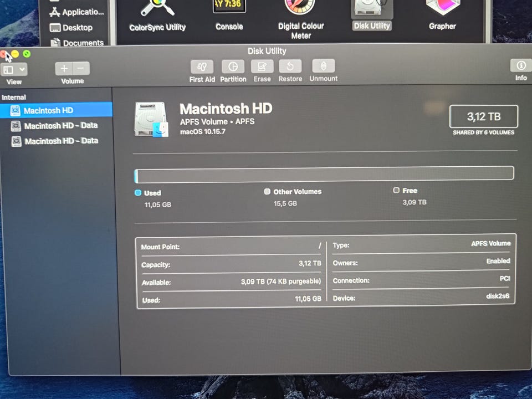Click the APFS Volume type value
The width and height of the screenshot is (532, 399).
point(490,243)
